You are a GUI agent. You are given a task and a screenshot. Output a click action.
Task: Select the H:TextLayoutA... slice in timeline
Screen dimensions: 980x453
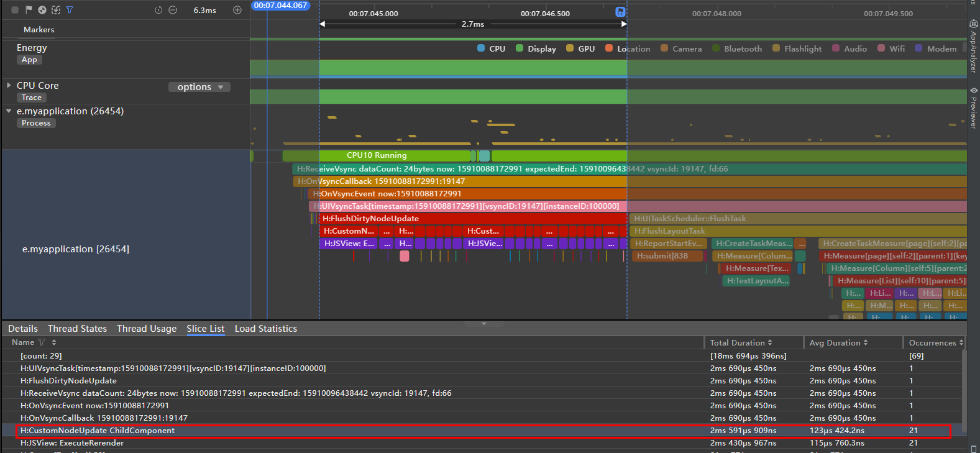[756, 281]
